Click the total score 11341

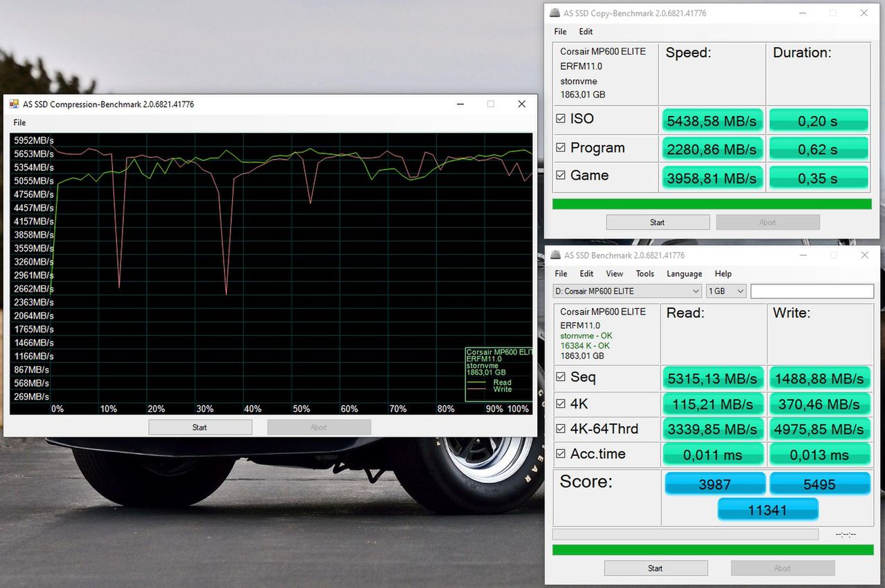click(x=767, y=511)
